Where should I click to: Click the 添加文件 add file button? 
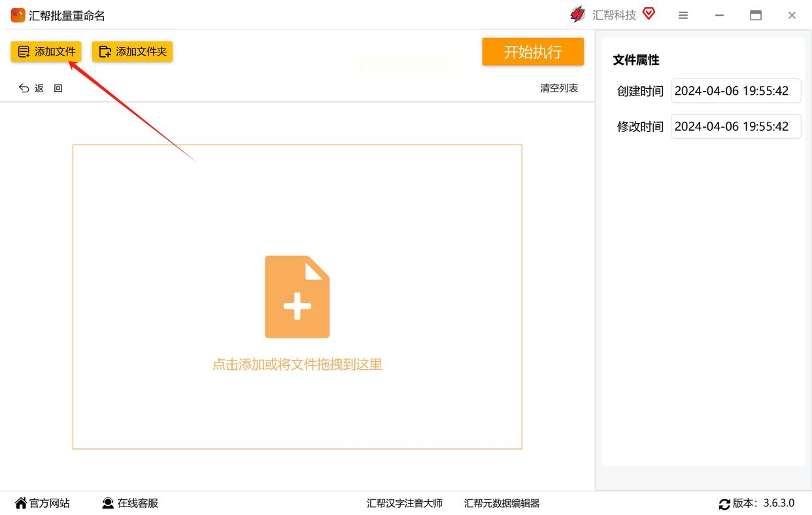46,52
